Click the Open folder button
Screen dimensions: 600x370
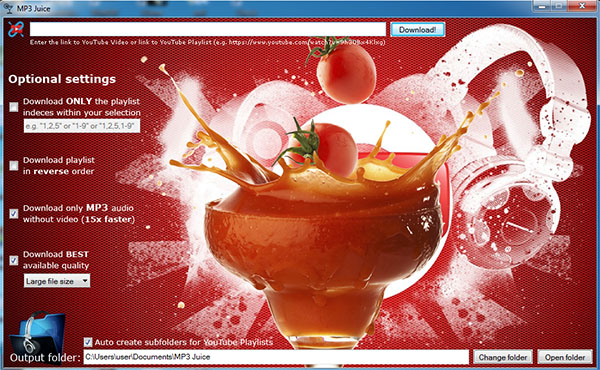[565, 357]
